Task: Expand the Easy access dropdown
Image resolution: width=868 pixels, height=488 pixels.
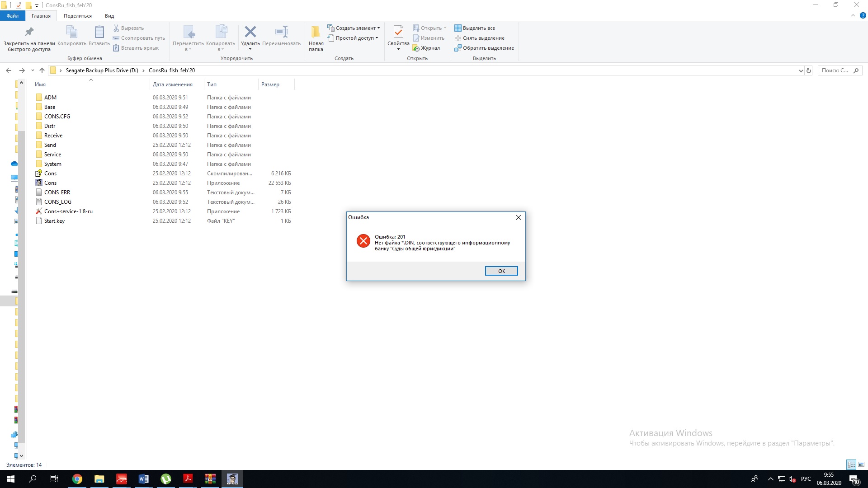Action: [x=377, y=38]
